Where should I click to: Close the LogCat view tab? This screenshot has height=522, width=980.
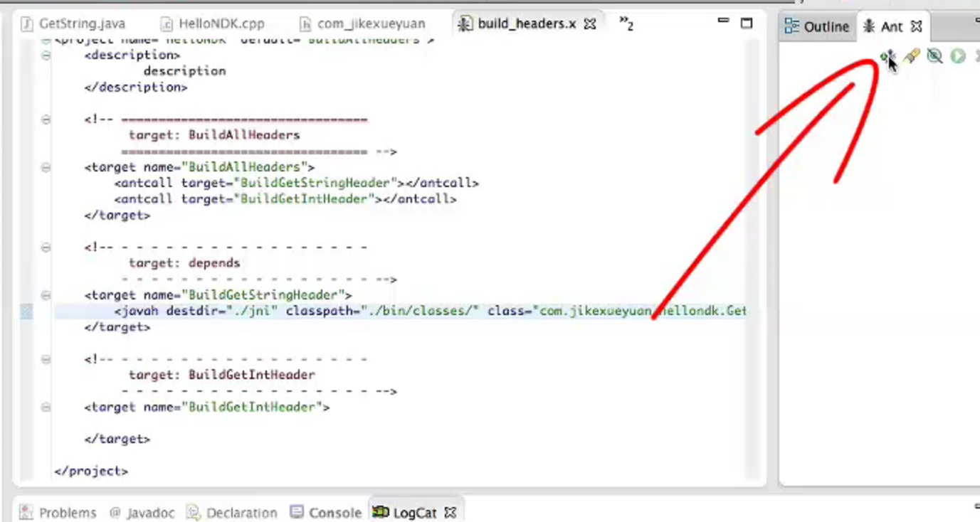[450, 513]
